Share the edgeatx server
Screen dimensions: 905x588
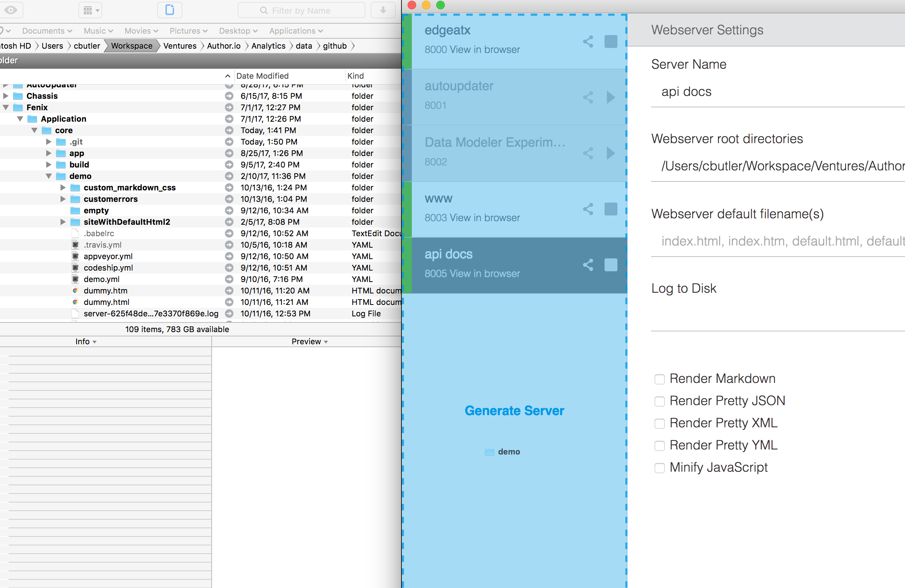point(588,42)
